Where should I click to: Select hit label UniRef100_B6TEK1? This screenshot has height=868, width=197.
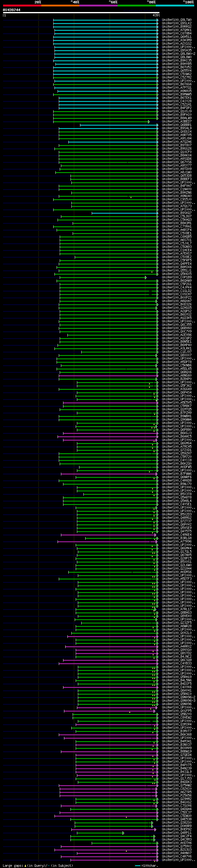[x=176, y=98]
